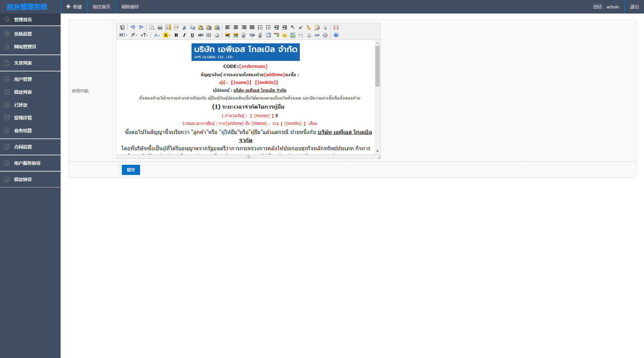This screenshot has width=644, height=358.
Task: Toggle bold formatting
Action: coord(176,35)
